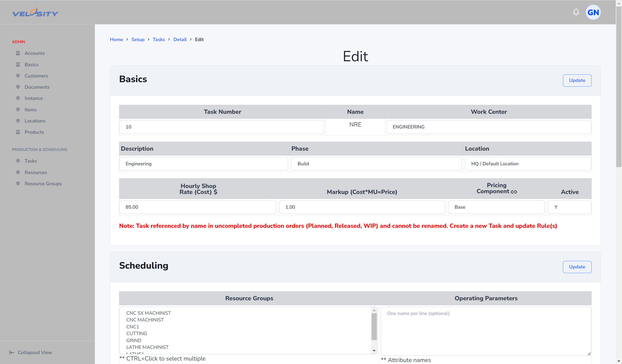The width and height of the screenshot is (622, 364).
Task: Click the Resource Groups list scrollbar down arrow
Action: [x=374, y=351]
